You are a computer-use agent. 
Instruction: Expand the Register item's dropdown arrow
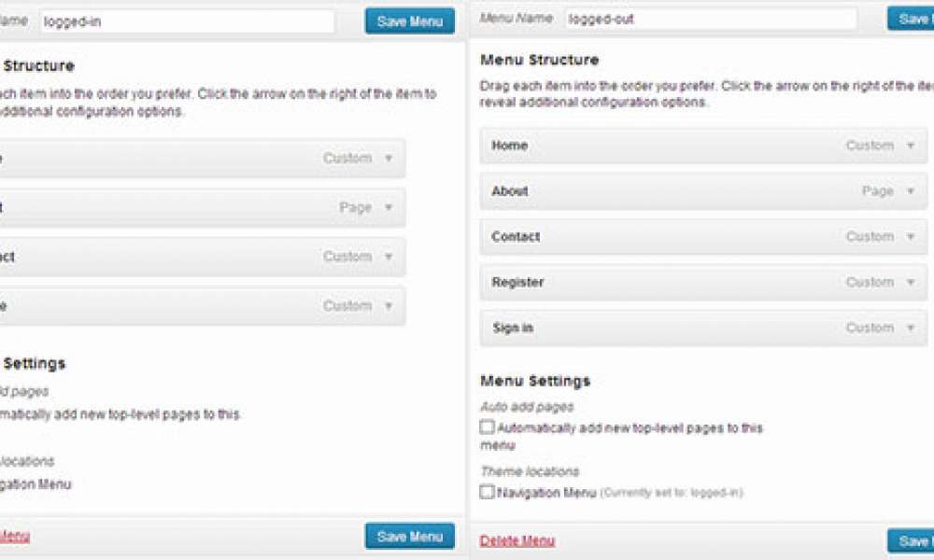(912, 283)
